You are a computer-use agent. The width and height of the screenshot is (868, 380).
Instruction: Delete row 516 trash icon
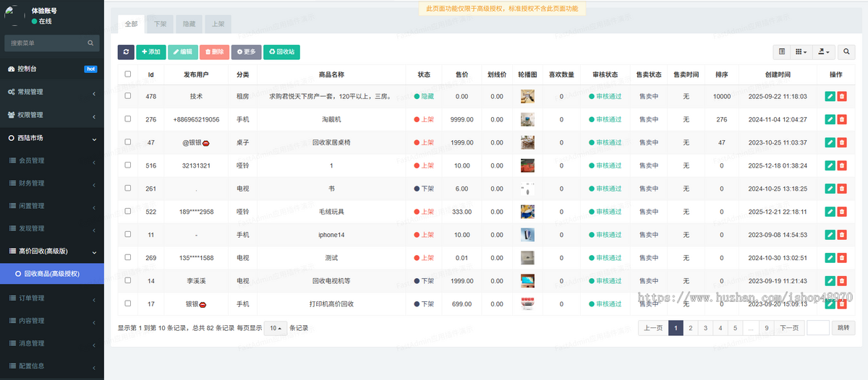(x=842, y=165)
